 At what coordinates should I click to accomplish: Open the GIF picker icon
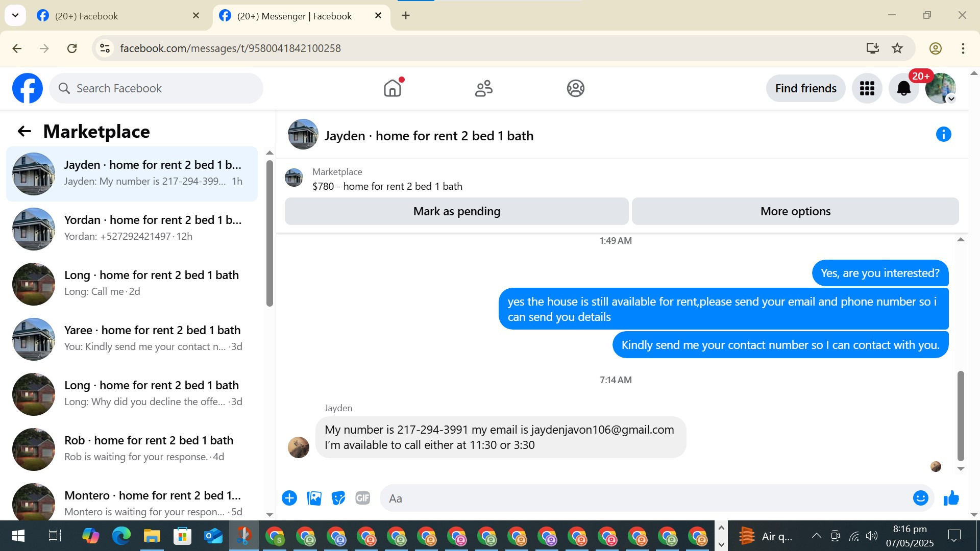coord(362,498)
